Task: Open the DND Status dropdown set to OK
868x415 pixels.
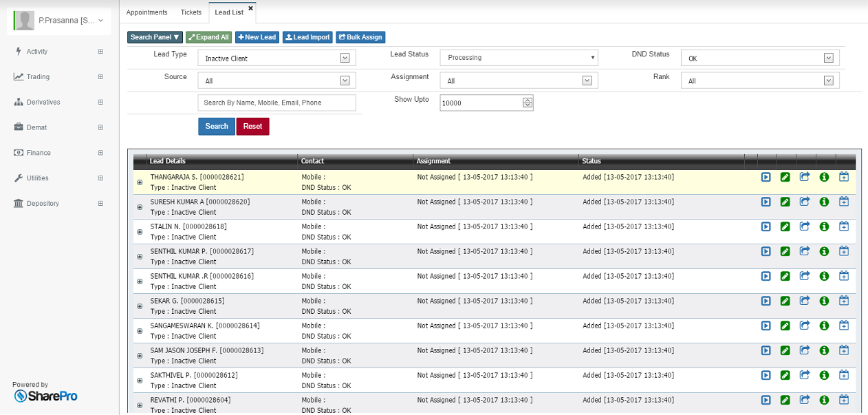Action: tap(760, 57)
